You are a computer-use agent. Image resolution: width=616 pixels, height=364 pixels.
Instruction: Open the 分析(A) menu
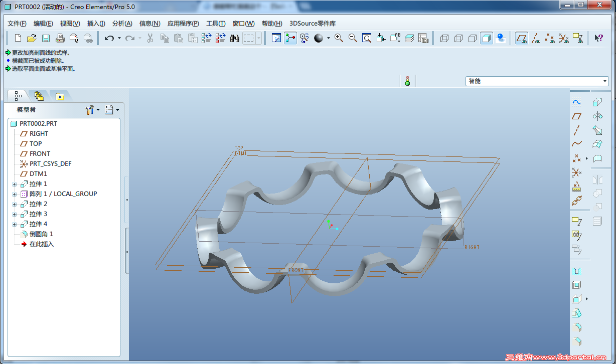(x=122, y=24)
